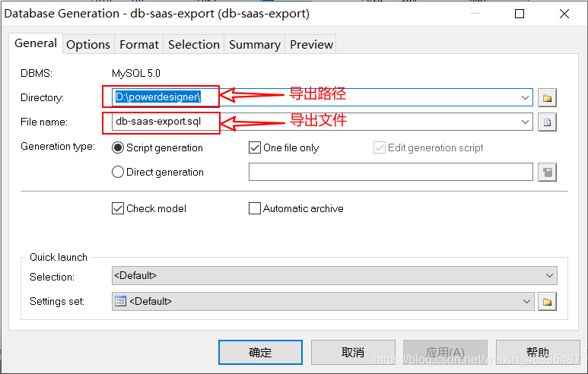The height and width of the screenshot is (374, 588).
Task: Close the Database Generation dialog
Action: click(564, 14)
